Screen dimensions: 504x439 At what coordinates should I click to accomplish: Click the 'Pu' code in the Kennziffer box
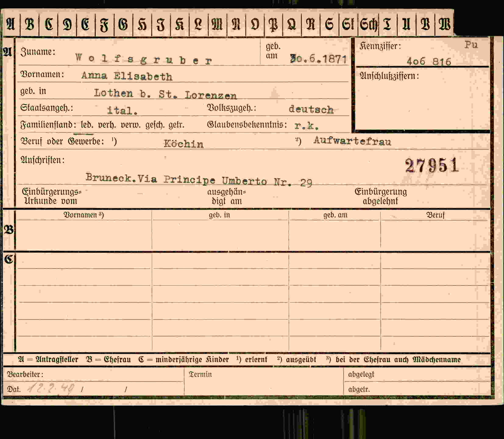pos(471,45)
